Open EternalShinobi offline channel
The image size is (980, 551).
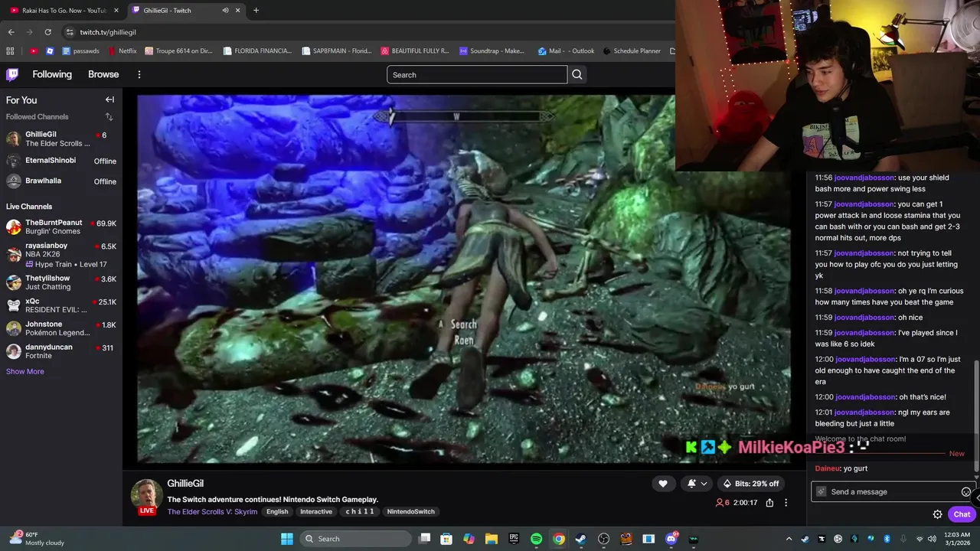61,161
